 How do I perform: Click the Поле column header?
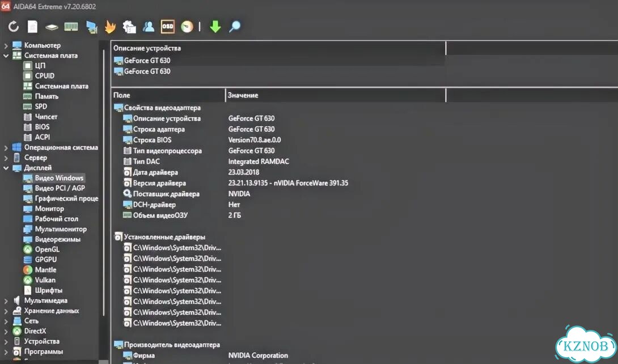(x=168, y=95)
